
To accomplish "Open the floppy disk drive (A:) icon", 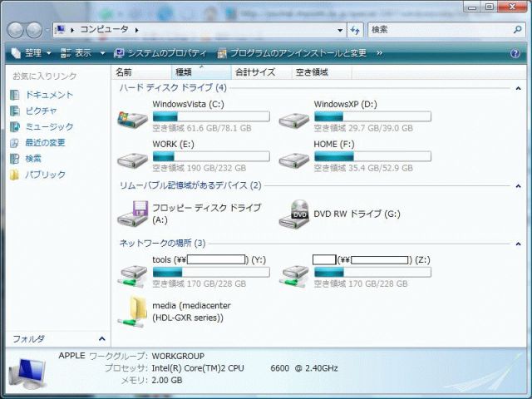I will (133, 214).
